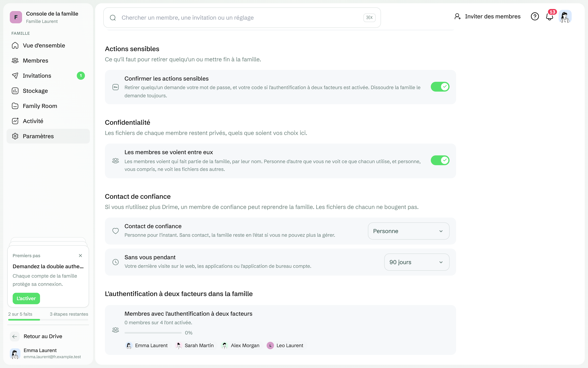Click the 2 sur 5 faits progress bar

[48, 320]
